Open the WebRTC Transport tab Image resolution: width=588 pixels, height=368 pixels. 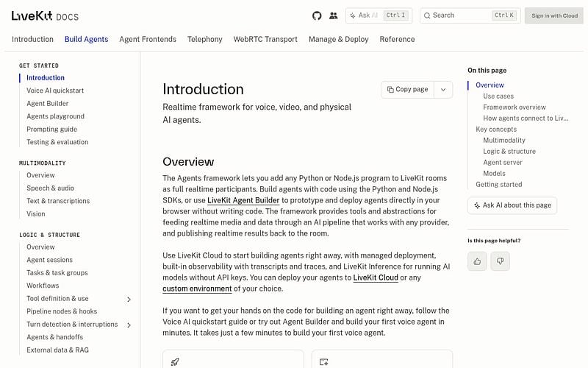point(265,39)
